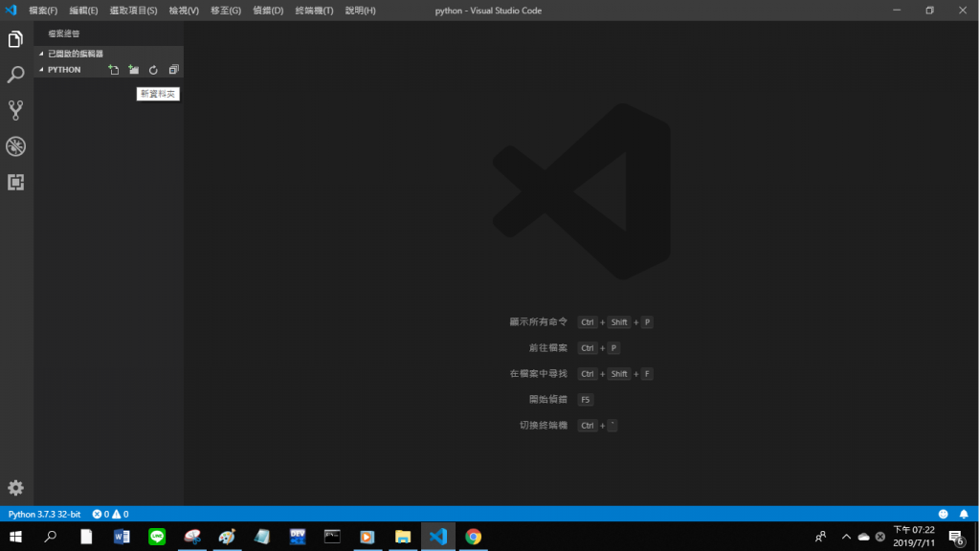Open the 檢視(V) menu

pos(184,11)
